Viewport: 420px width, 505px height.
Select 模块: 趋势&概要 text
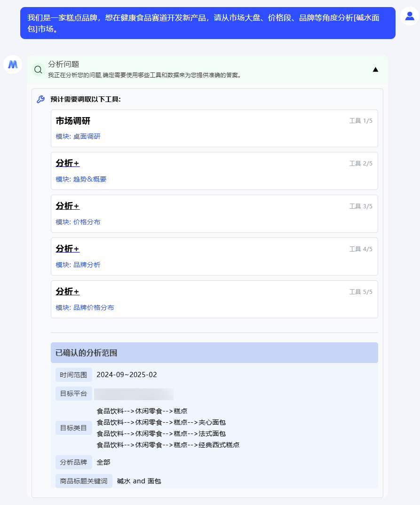coord(81,180)
